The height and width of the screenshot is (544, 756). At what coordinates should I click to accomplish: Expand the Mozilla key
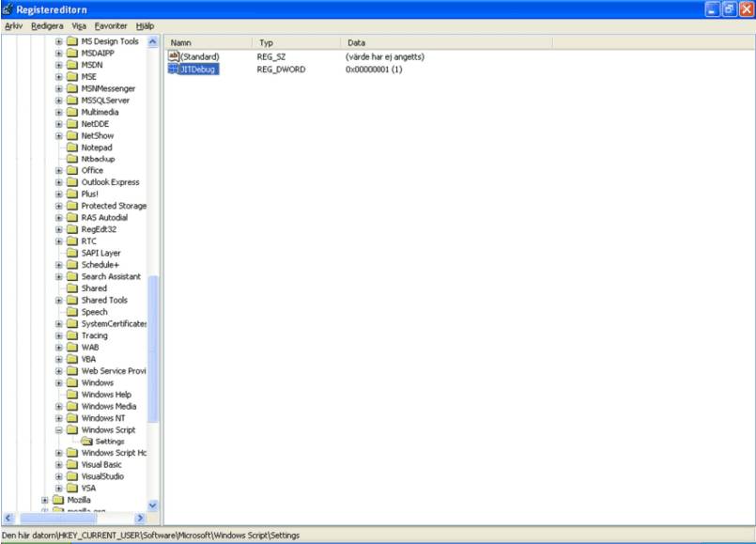(x=45, y=500)
